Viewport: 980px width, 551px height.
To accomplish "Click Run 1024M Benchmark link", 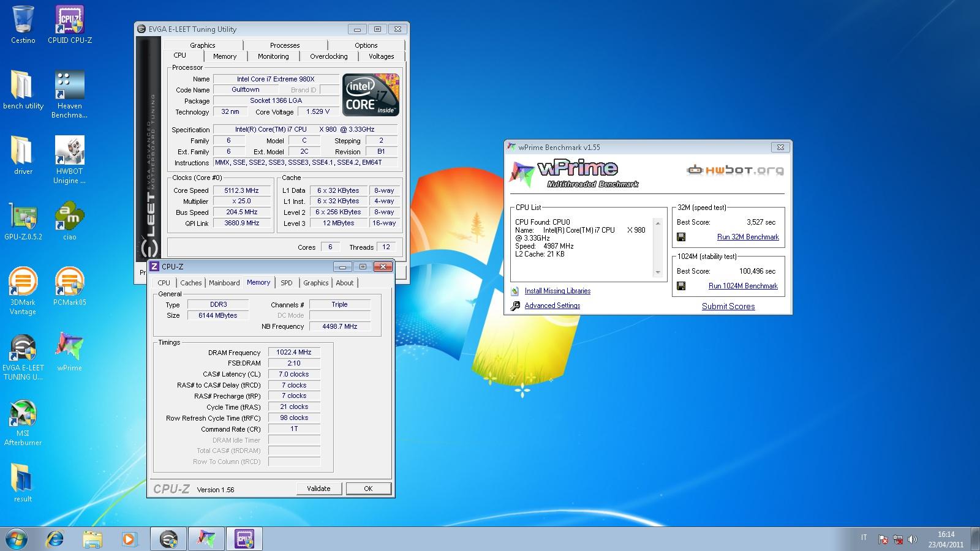I will pos(743,286).
